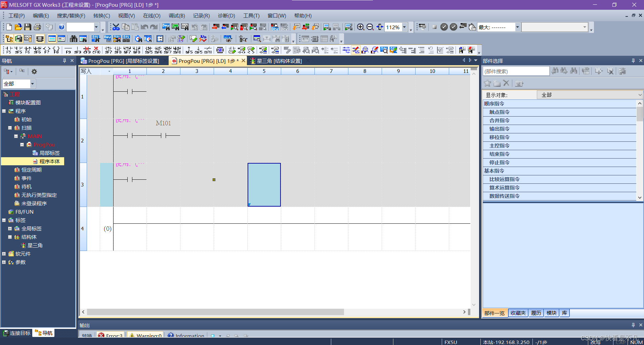
Task: Insert parallel open contact with sF5 icon
Action: click(18, 50)
